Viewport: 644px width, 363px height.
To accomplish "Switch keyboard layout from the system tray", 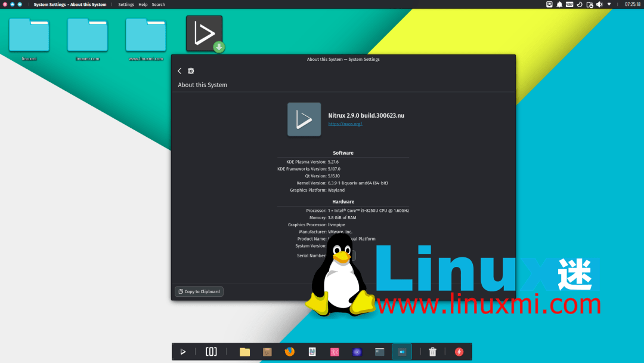I will pos(569,4).
